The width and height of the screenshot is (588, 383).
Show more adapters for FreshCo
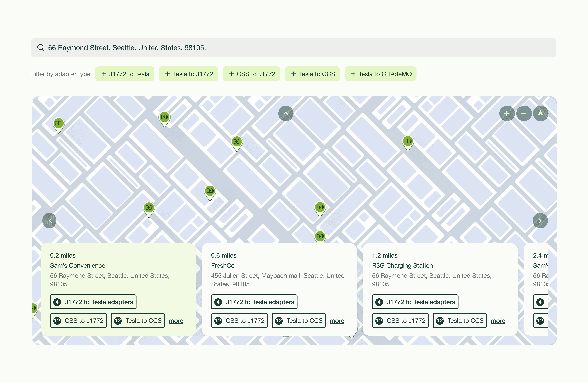(x=337, y=321)
